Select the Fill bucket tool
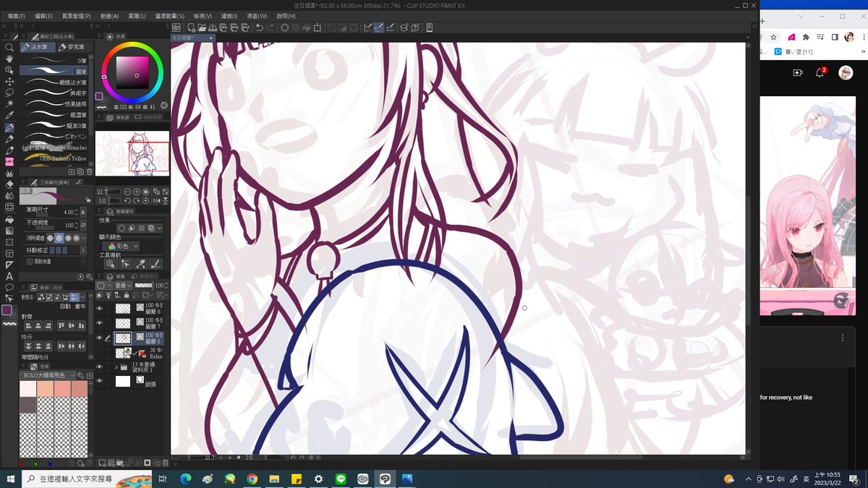Screen dimensions: 868x488 [x=9, y=219]
